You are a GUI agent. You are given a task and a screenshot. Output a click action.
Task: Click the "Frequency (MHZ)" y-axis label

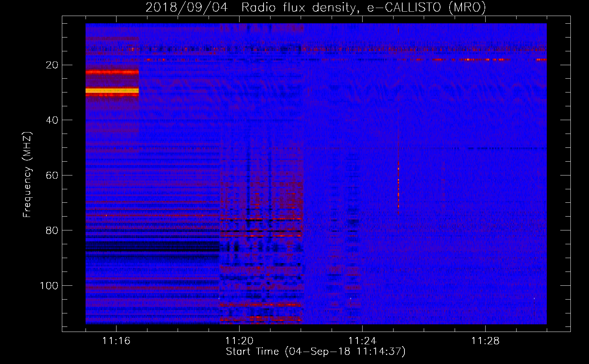27,175
